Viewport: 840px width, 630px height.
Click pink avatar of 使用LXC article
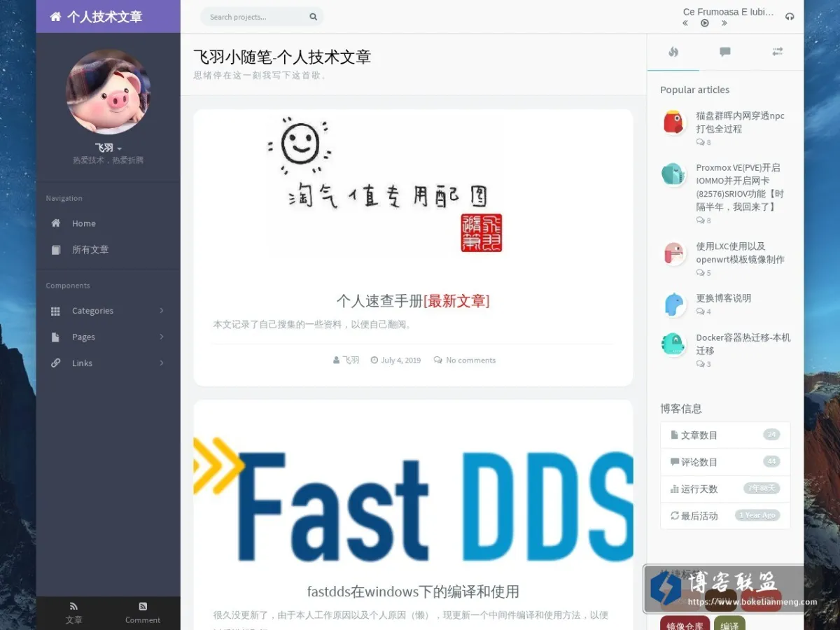pos(673,253)
